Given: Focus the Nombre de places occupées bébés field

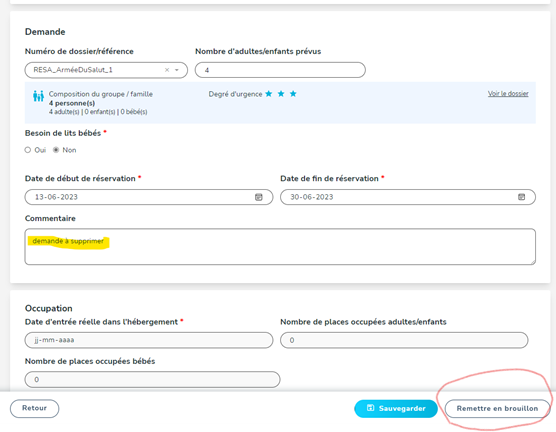Looking at the screenshot, I should click(152, 380).
